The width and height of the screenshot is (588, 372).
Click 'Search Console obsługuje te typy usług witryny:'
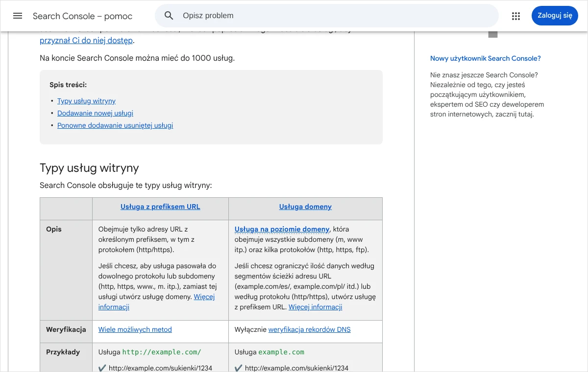pos(125,186)
